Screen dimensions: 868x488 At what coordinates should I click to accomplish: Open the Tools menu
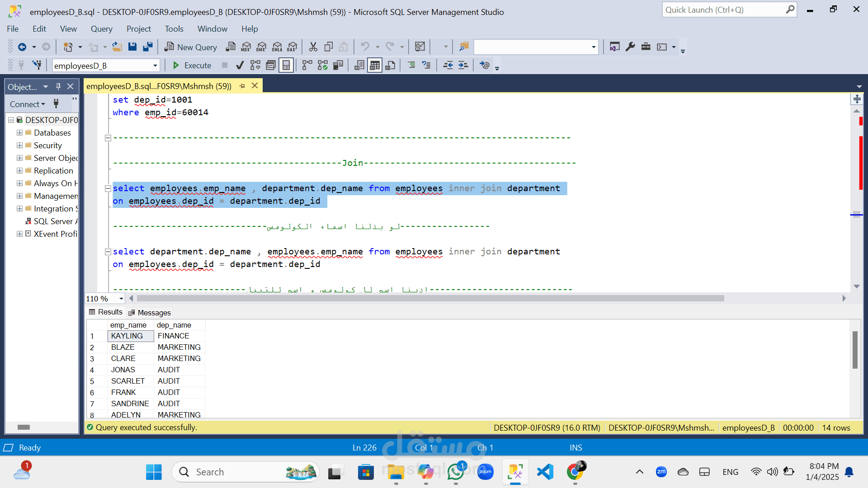174,29
